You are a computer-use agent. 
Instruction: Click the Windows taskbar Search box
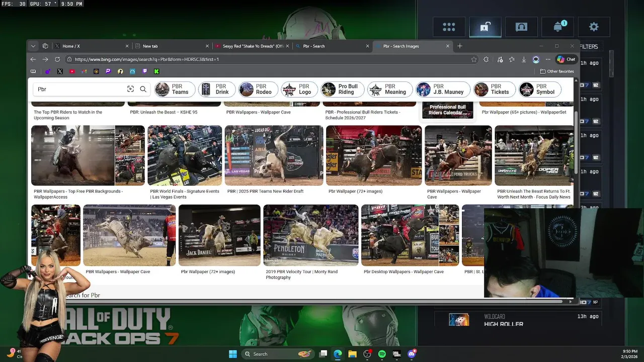[277, 354]
